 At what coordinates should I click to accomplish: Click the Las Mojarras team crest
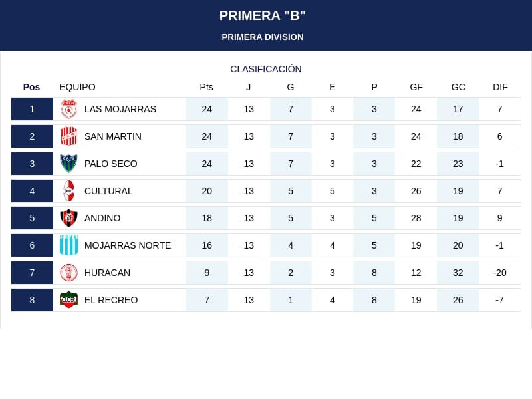(69, 109)
